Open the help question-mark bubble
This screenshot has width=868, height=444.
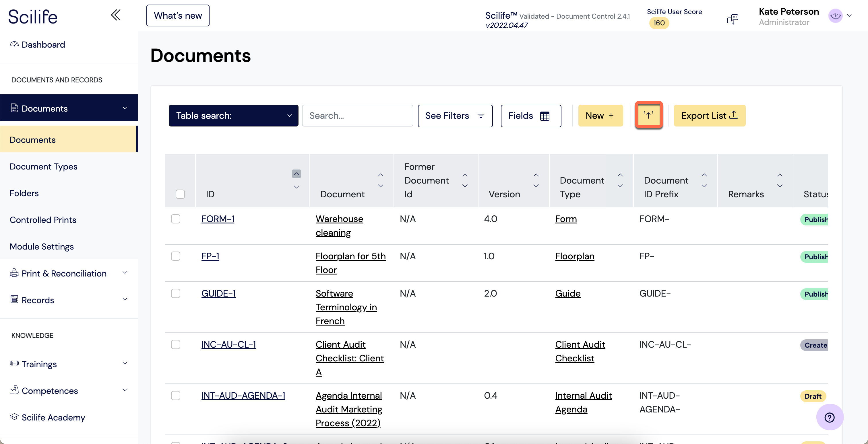click(830, 417)
